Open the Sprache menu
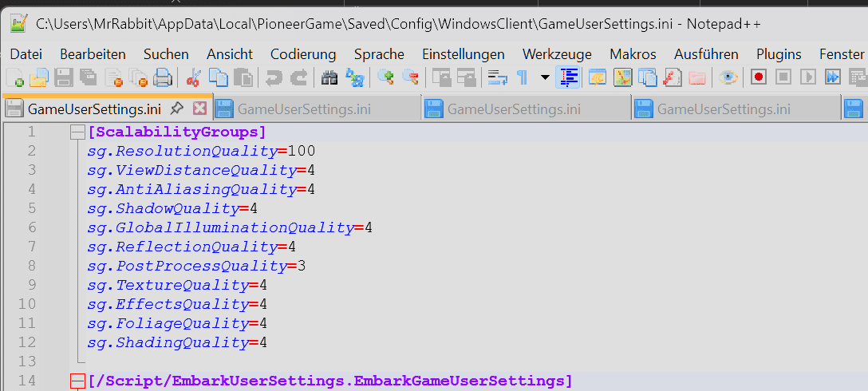Image resolution: width=868 pixels, height=391 pixels. [x=379, y=54]
